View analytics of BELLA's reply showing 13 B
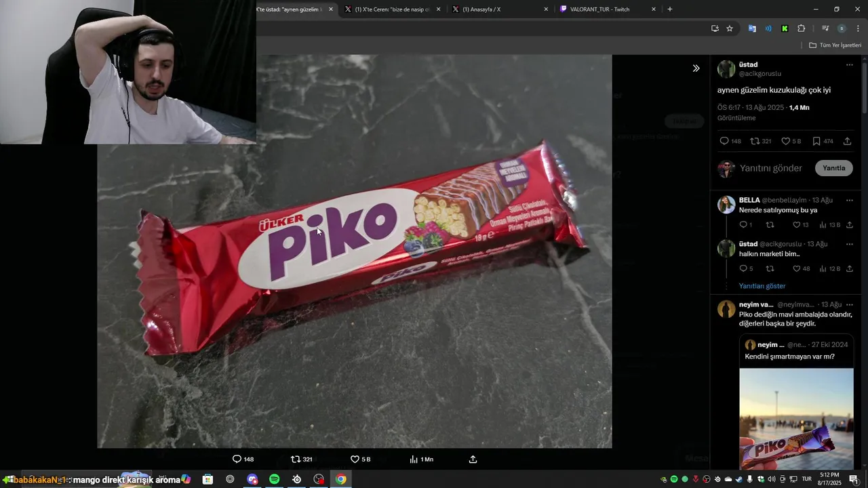The image size is (868, 488). tap(829, 225)
